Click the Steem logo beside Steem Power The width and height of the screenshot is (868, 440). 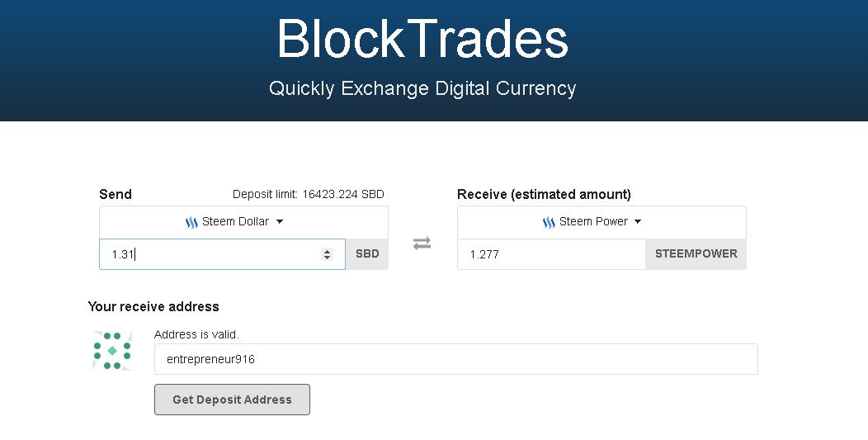tap(549, 223)
